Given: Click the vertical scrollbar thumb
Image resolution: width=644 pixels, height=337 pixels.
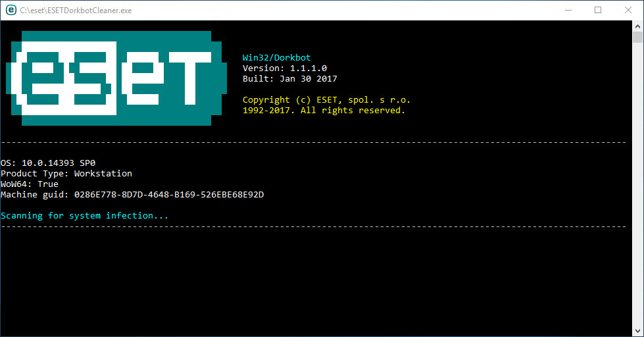Looking at the screenshot, I should point(637,37).
